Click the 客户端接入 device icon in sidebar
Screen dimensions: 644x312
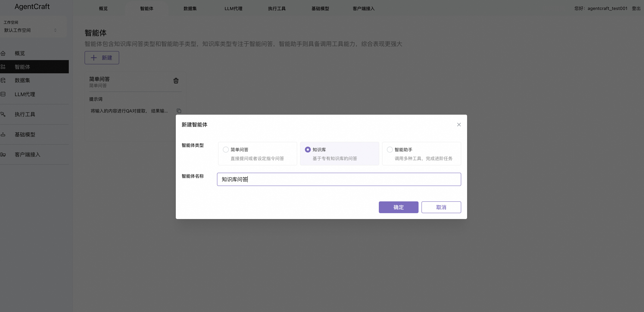[3, 155]
